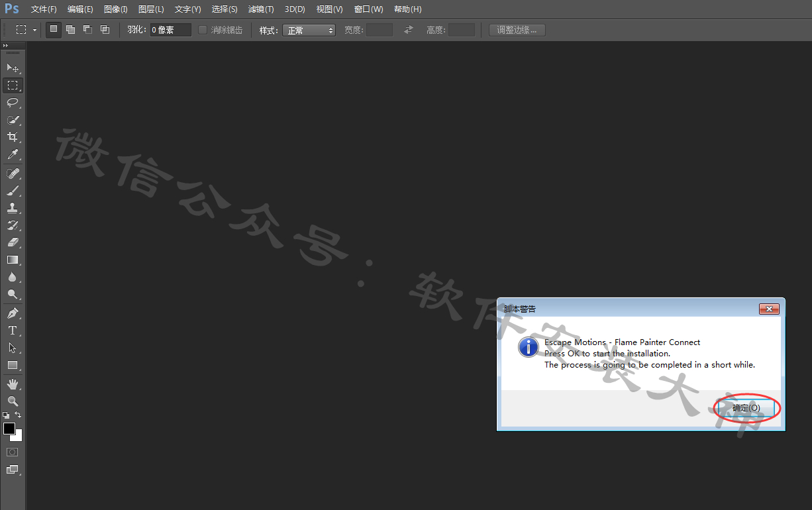
Task: Click 确定(O) to start installation
Action: point(746,408)
